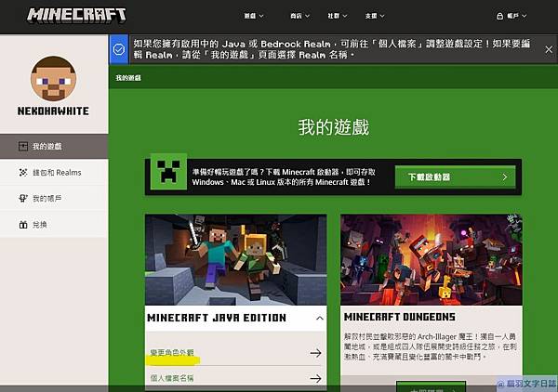Collapse the Minecraft Java Edition section
The height and width of the screenshot is (392, 558).
[320, 318]
